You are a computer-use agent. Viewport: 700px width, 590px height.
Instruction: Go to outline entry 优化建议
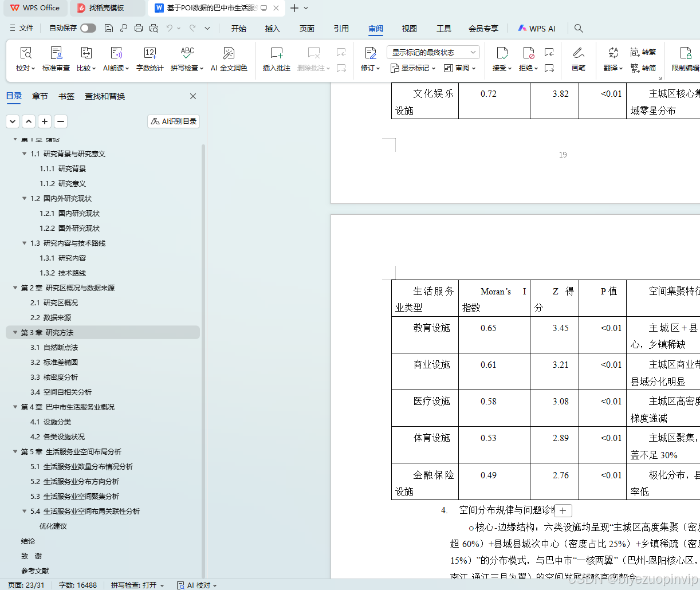click(x=53, y=526)
